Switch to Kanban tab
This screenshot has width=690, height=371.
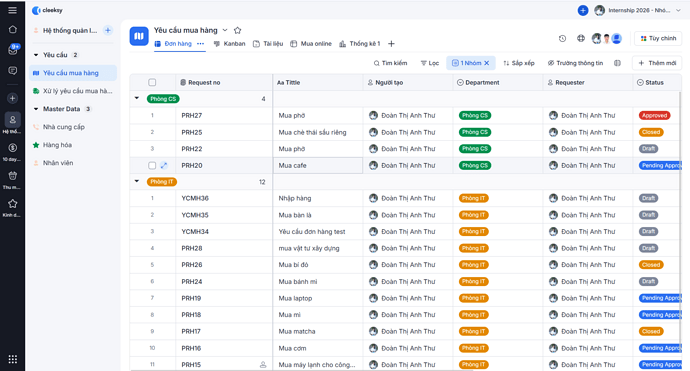coord(230,44)
